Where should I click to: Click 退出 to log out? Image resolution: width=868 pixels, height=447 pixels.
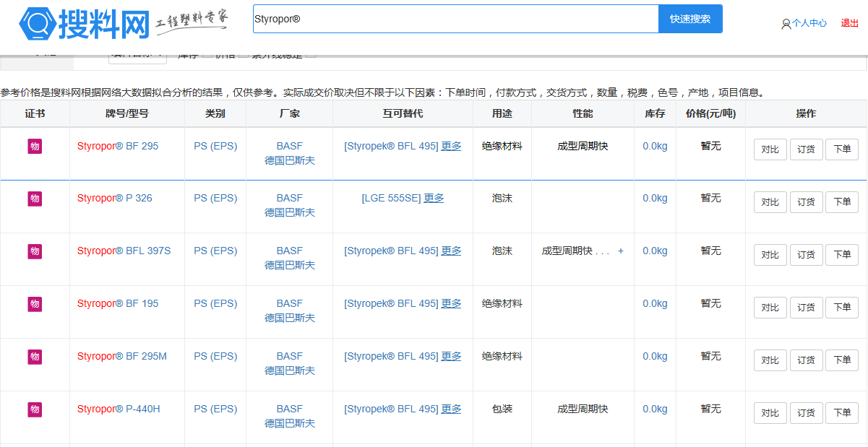point(849,23)
